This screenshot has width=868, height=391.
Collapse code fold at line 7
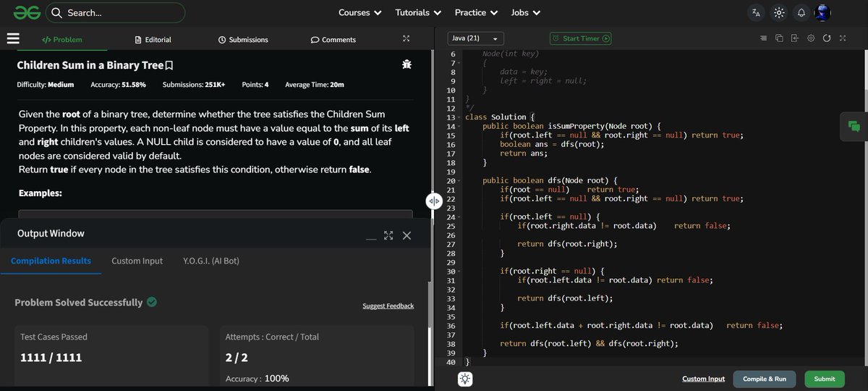460,63
